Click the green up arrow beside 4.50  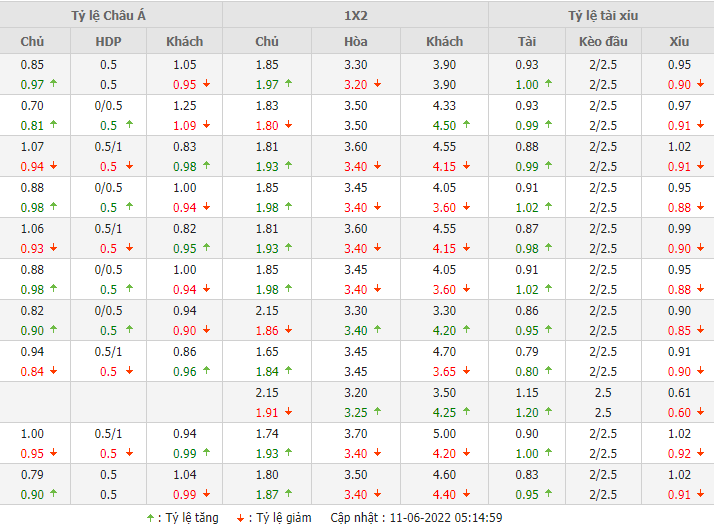pos(467,126)
